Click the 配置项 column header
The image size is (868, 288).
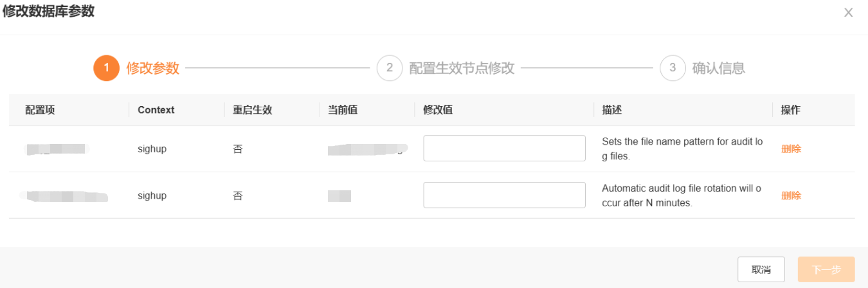click(40, 110)
